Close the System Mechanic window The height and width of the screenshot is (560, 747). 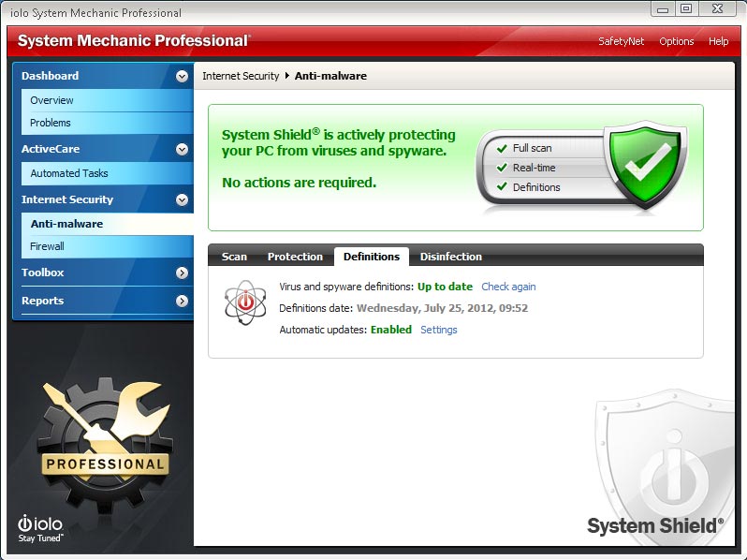(x=718, y=9)
